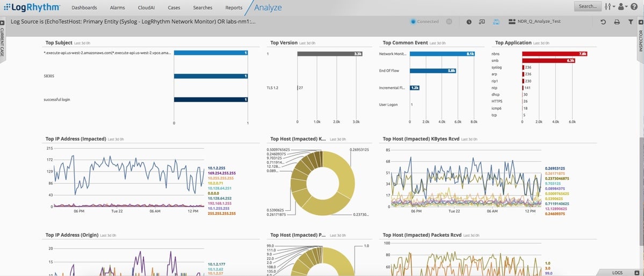Click the Top Subject widget title

pos(59,43)
